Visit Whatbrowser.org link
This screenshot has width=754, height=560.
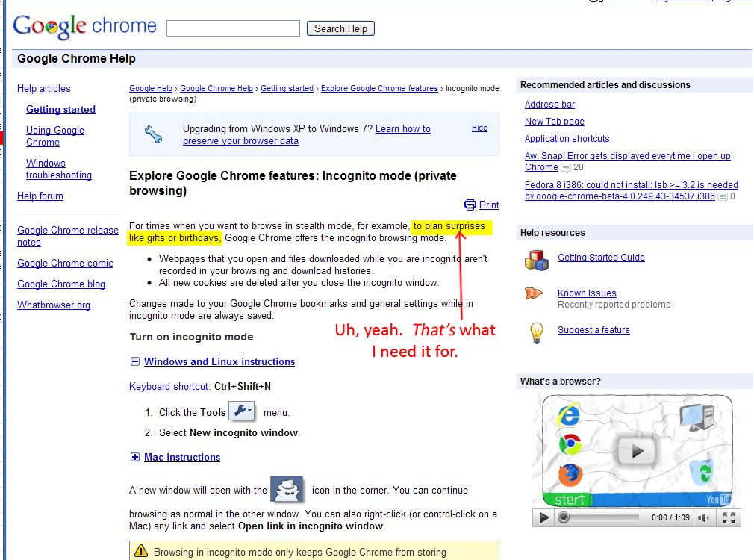(54, 305)
